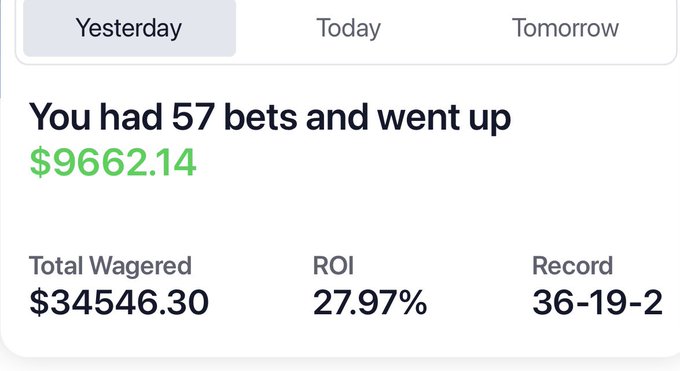Select the ROI label

pyautogui.click(x=333, y=266)
